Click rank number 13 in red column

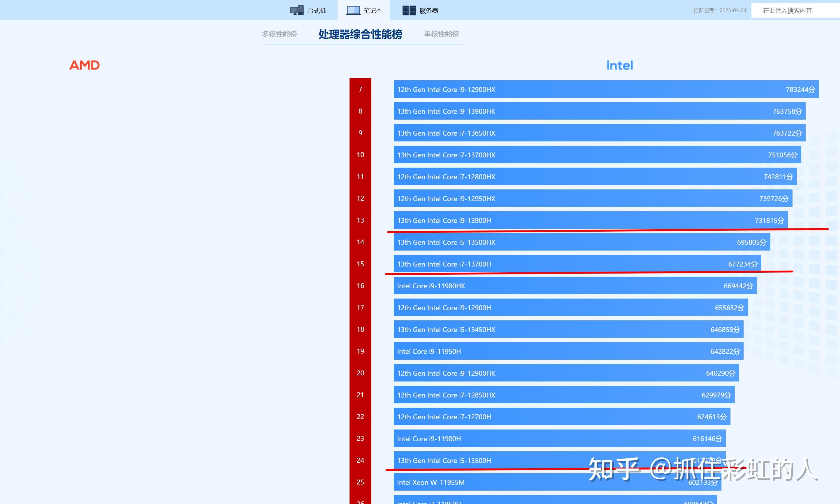[x=360, y=220]
